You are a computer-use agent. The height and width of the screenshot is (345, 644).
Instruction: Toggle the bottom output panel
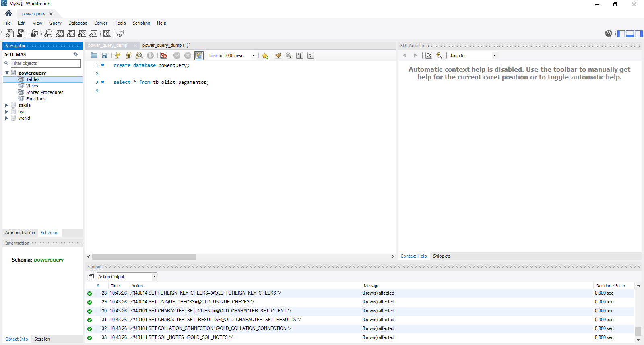[630, 34]
